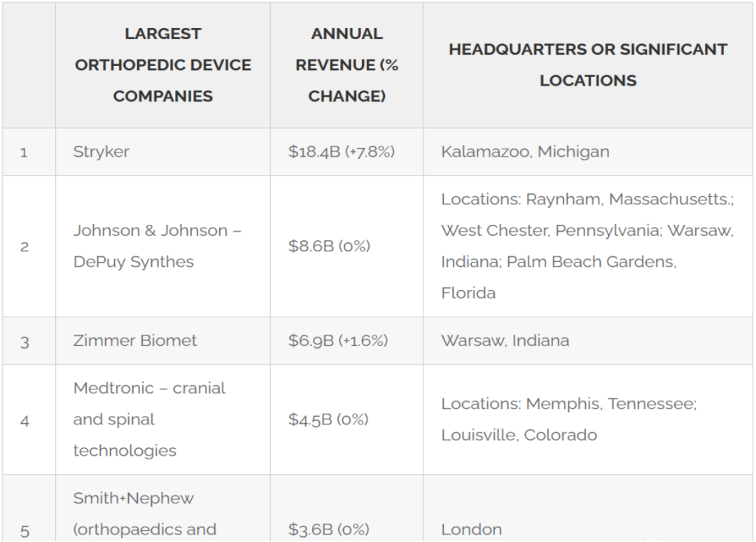
Task: Click rank number 4 cell
Action: 29,419
